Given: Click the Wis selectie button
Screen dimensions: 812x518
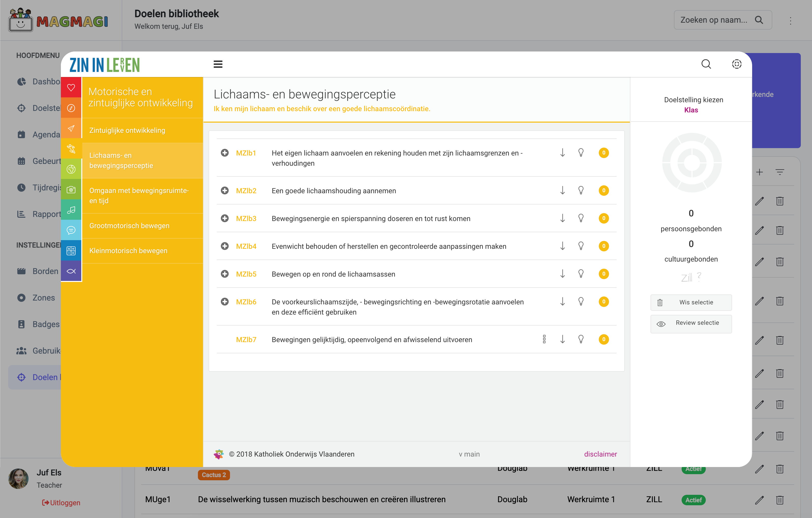Looking at the screenshot, I should (691, 302).
